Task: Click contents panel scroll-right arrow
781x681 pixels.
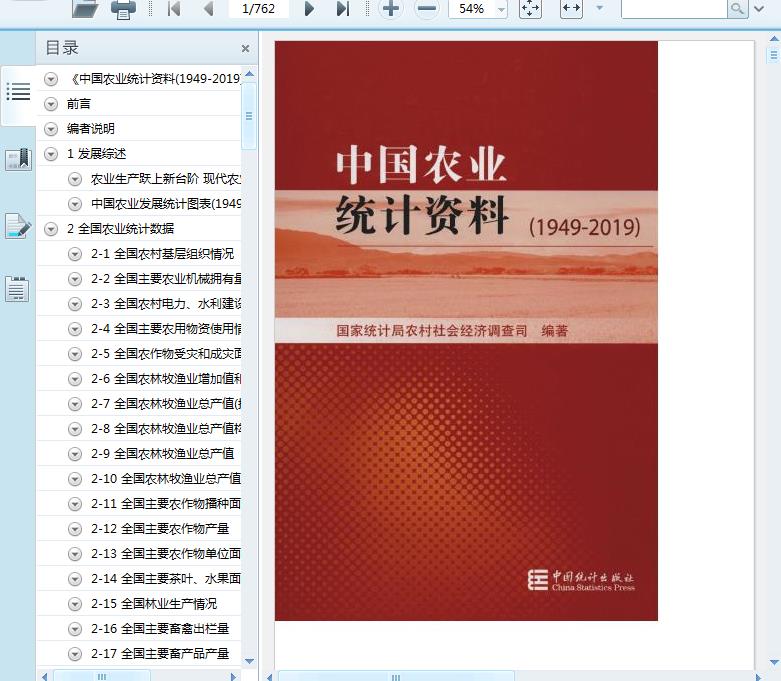Action: coord(233,677)
